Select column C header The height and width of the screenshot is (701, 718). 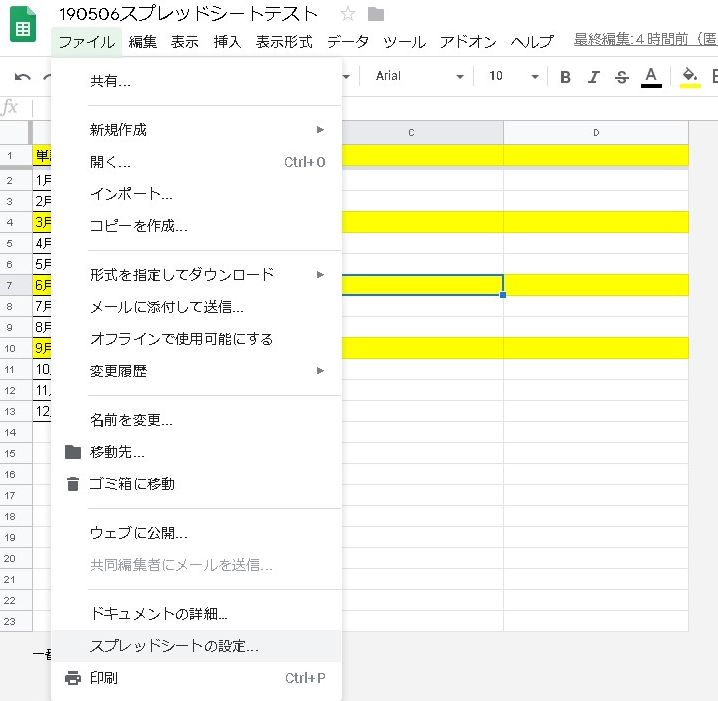coord(422,132)
